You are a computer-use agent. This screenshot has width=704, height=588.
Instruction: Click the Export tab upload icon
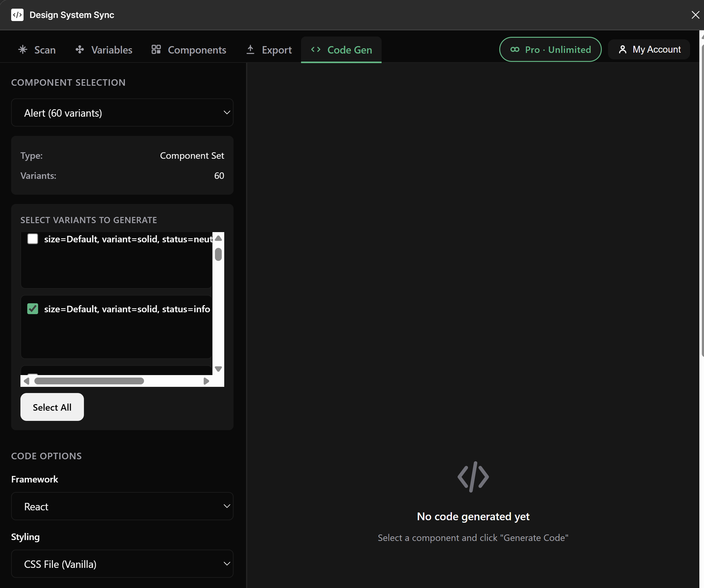tap(251, 50)
